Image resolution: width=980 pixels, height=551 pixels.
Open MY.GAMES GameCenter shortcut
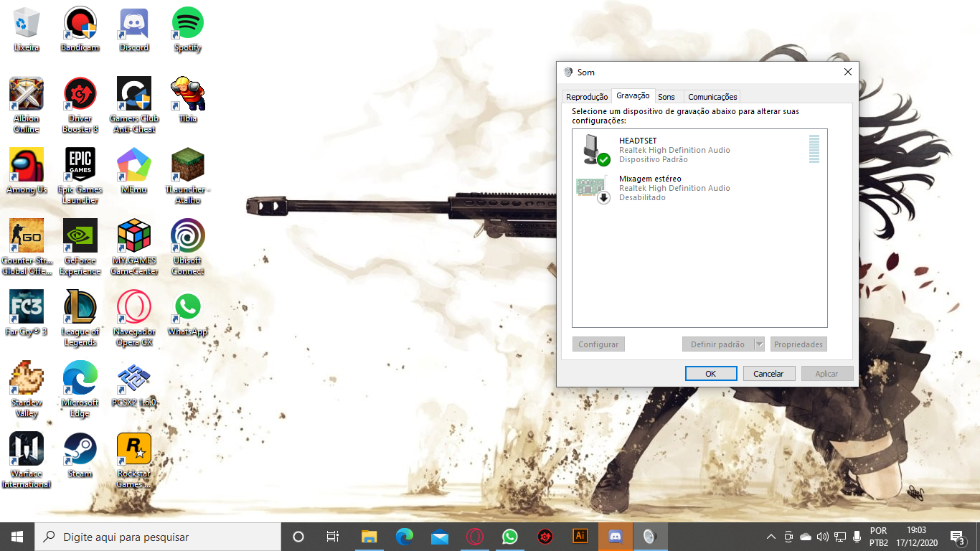134,247
